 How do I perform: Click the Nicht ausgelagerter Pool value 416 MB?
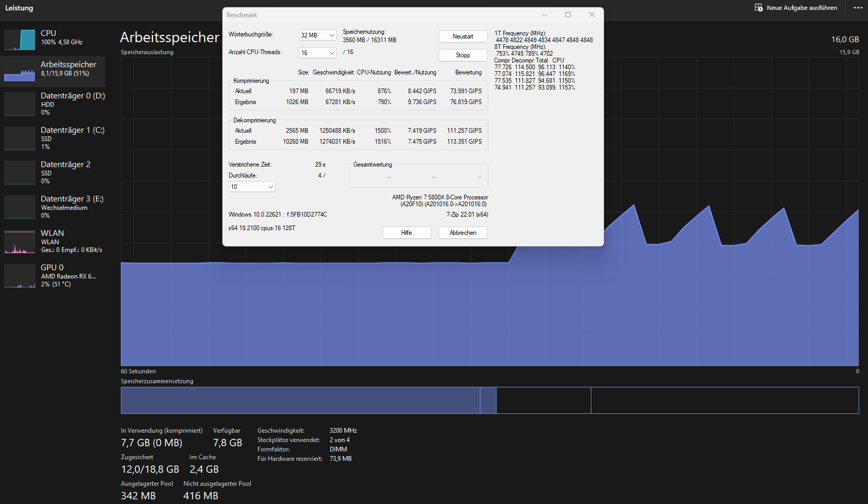pos(201,496)
